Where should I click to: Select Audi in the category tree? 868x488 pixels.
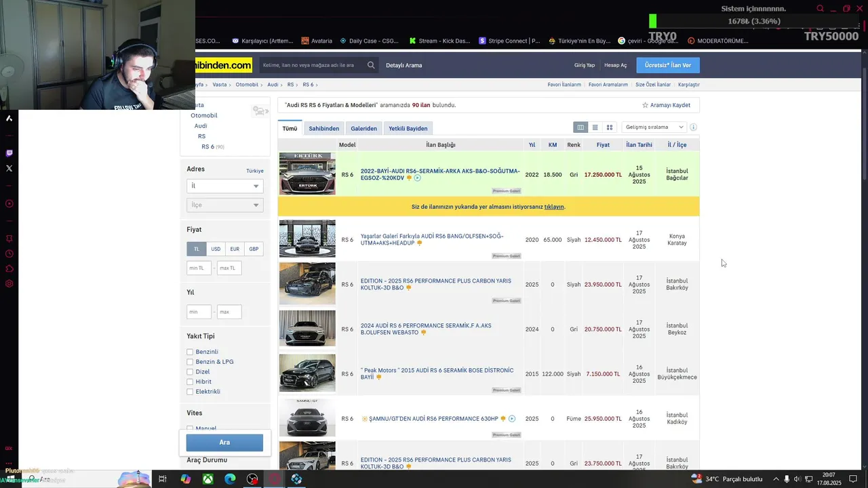coord(201,126)
